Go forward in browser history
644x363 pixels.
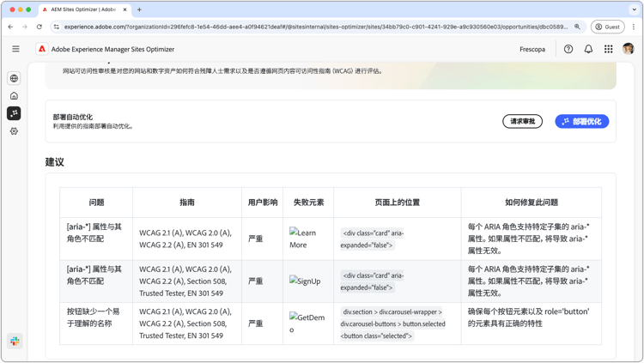(25, 27)
